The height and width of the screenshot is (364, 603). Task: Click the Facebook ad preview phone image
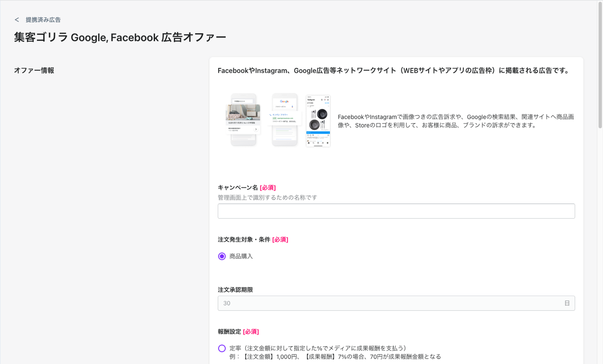[243, 120]
